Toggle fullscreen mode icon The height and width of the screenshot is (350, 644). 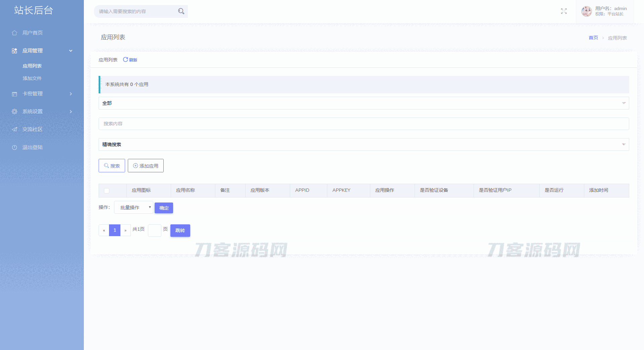click(564, 11)
